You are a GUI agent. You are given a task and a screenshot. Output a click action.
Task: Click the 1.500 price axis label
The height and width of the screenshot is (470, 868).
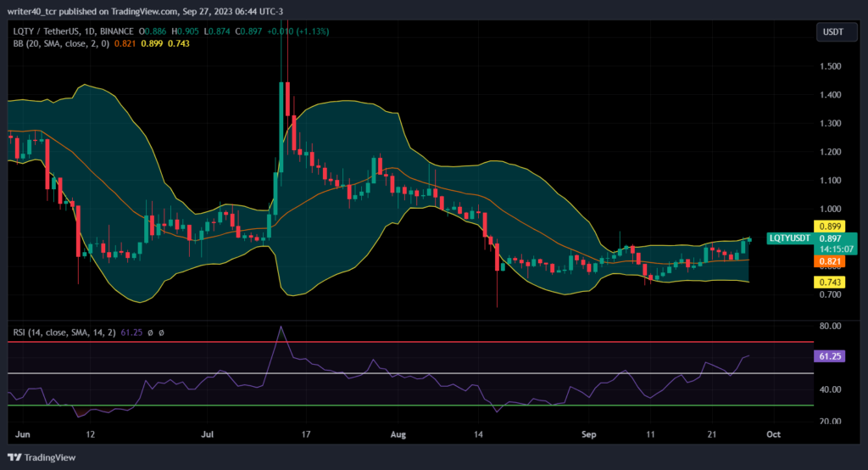[x=830, y=66]
